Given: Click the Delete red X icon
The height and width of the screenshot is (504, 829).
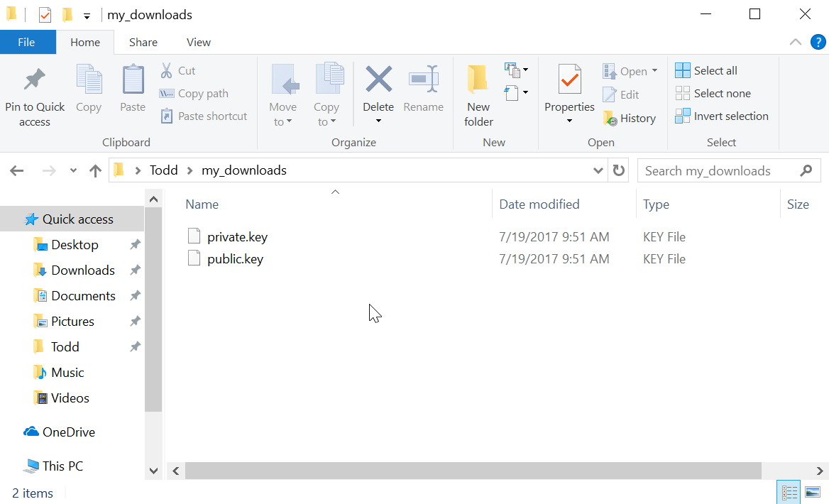Looking at the screenshot, I should pos(378,80).
